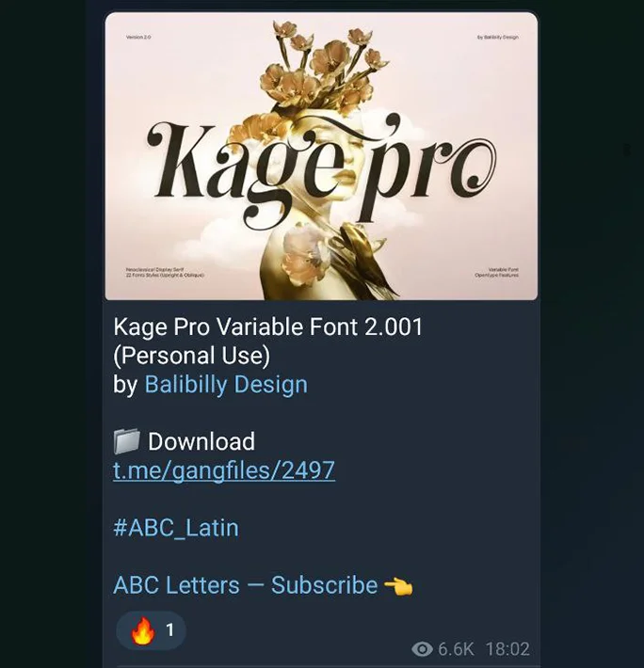
Task: Click the eye views icon
Action: (422, 649)
